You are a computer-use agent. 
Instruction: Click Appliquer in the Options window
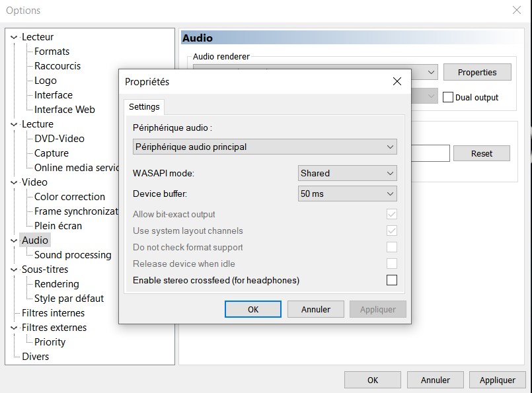point(498,380)
